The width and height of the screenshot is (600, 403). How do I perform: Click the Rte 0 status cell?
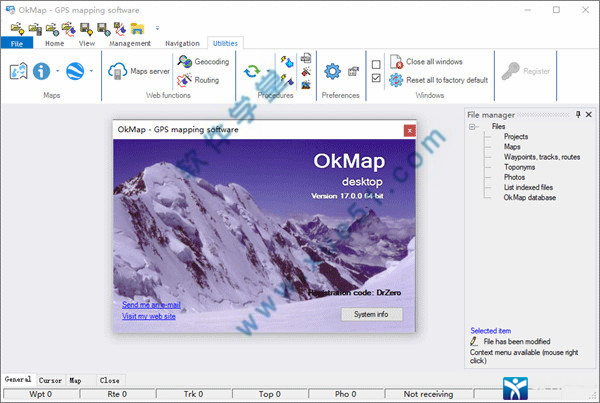[x=117, y=394]
